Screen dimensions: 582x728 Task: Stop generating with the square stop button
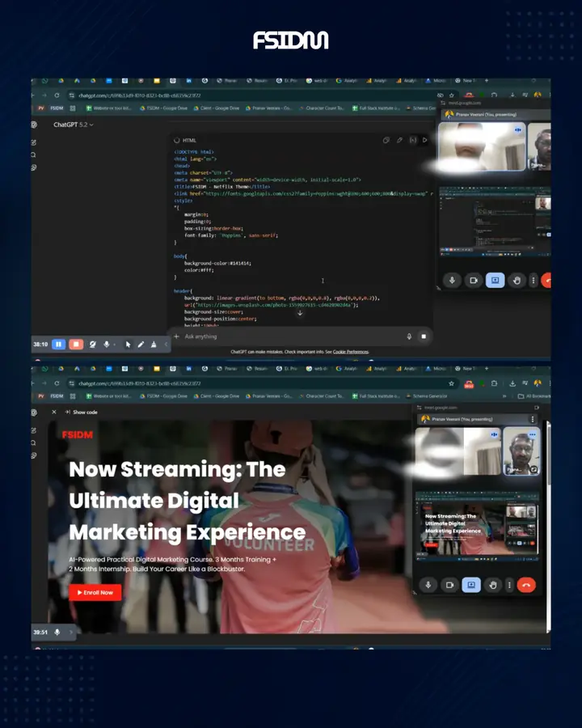pyautogui.click(x=424, y=336)
